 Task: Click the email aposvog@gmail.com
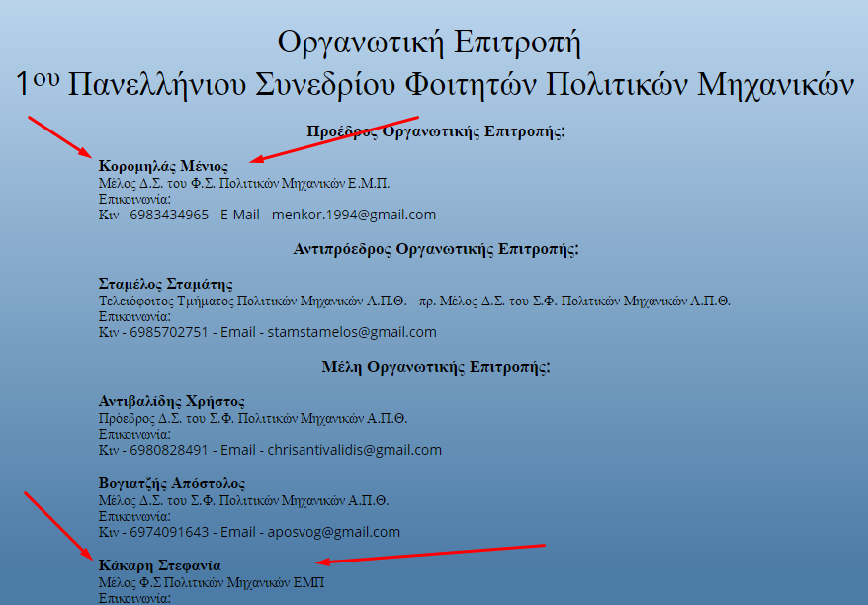334,532
